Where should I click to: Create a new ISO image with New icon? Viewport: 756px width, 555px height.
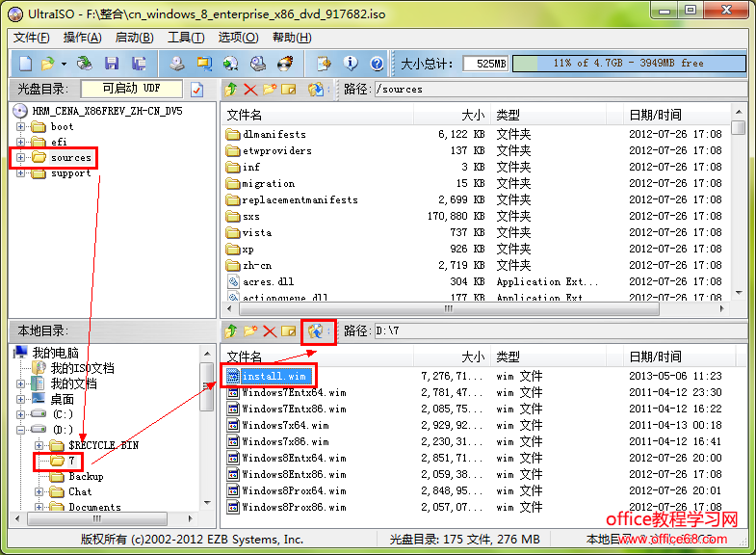coord(26,64)
